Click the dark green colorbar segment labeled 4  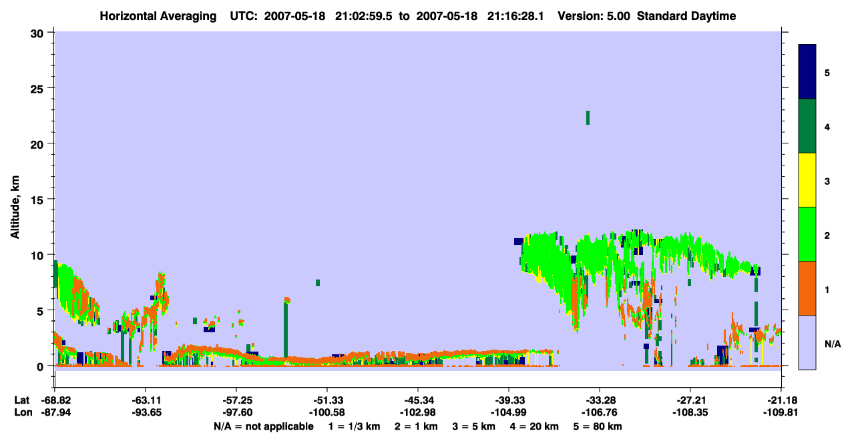(807, 126)
